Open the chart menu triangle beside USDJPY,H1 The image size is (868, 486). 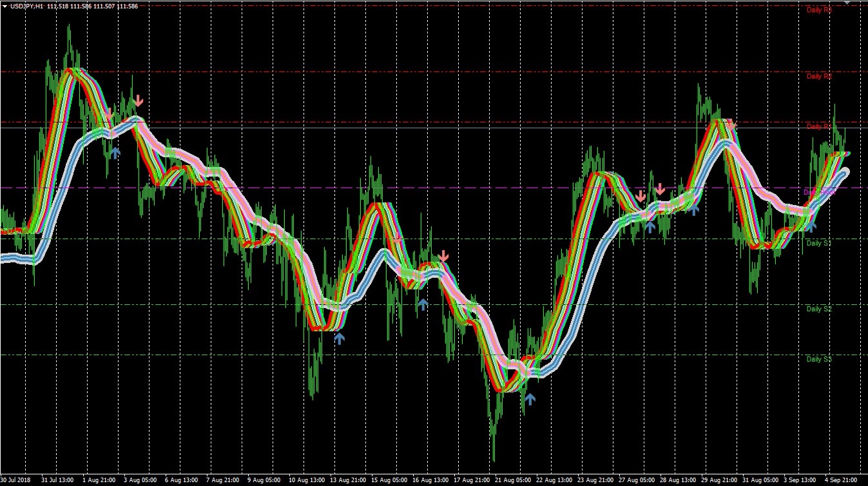tap(5, 6)
